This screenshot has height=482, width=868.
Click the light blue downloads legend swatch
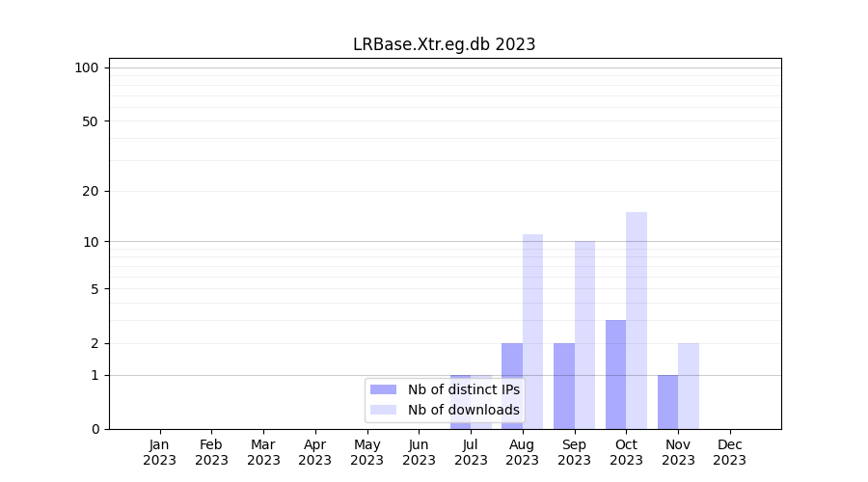[383, 410]
